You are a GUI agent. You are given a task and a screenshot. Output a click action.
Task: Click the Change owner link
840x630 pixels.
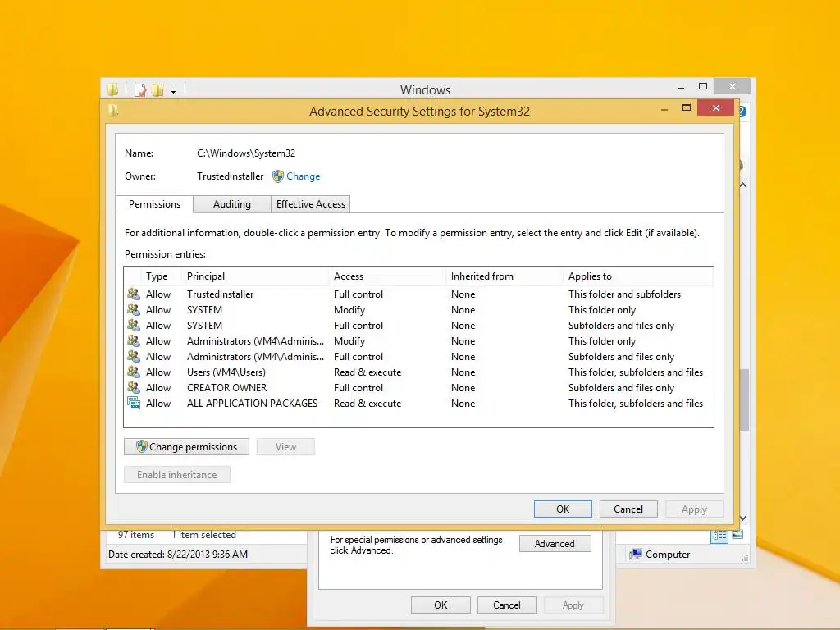304,176
